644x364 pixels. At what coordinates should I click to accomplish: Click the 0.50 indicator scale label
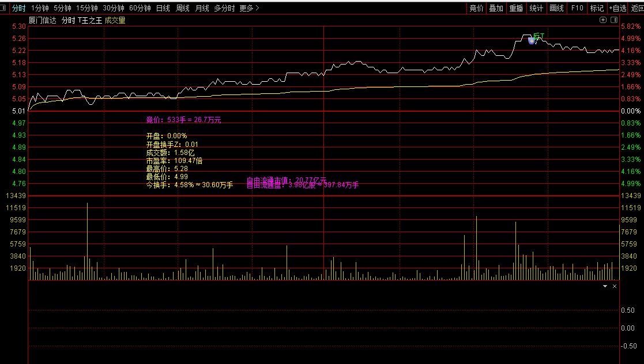click(628, 310)
